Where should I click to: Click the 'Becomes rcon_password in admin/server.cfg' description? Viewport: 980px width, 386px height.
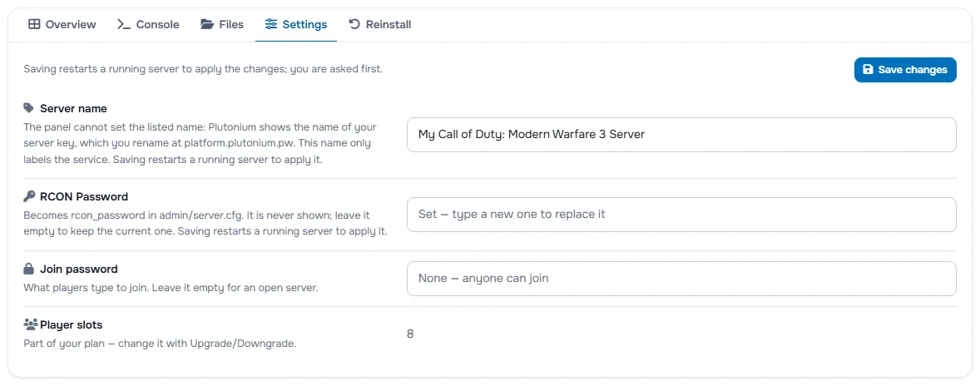205,223
